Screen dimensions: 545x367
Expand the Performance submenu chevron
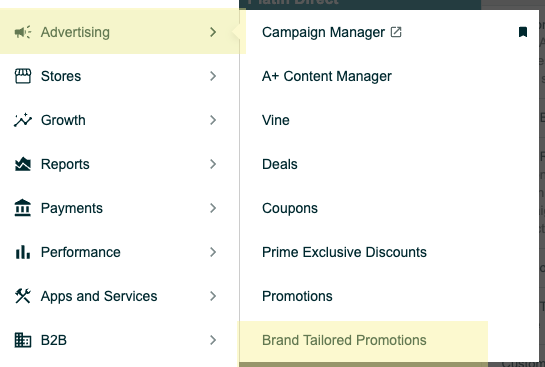tap(213, 252)
